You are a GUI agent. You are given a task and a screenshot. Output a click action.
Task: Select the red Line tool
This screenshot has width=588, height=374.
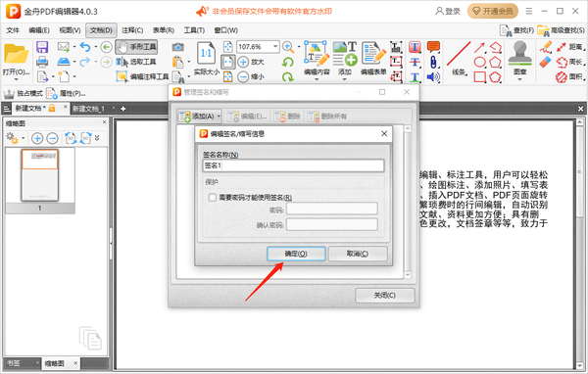[x=459, y=53]
